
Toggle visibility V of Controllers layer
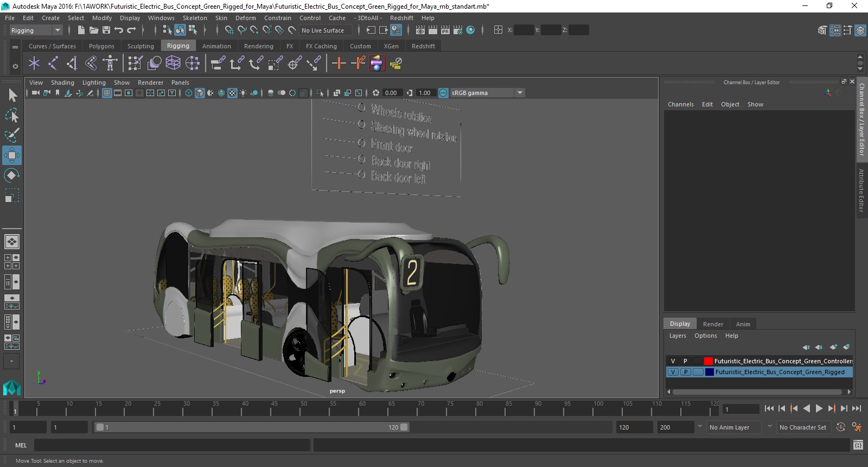673,361
